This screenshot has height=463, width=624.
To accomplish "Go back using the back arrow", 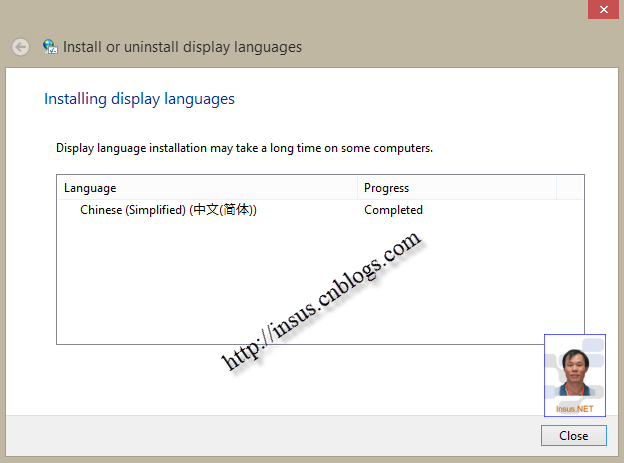I will coord(20,47).
